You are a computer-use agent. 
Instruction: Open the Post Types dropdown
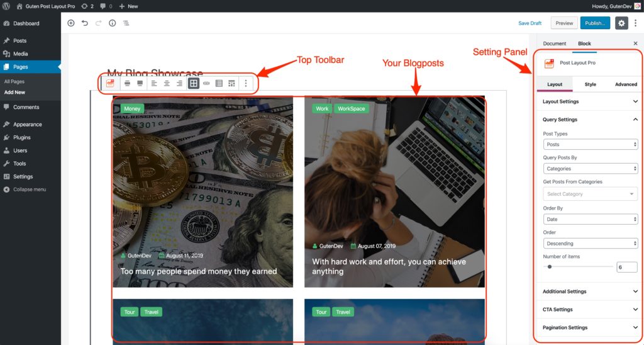click(590, 144)
